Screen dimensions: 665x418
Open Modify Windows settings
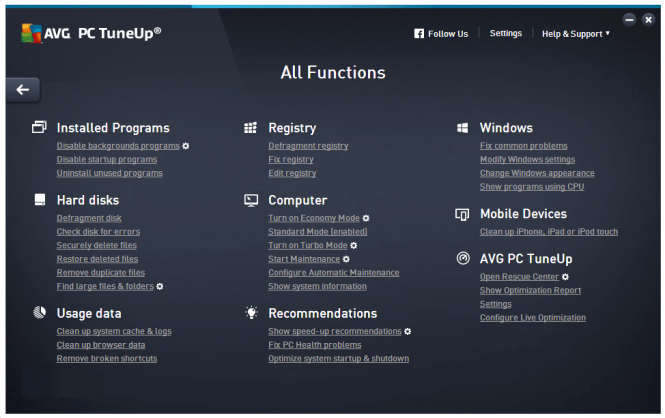click(528, 159)
